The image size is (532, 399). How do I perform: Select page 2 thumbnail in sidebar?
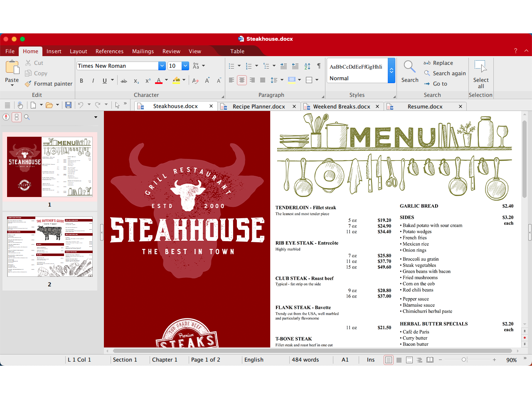tap(50, 246)
